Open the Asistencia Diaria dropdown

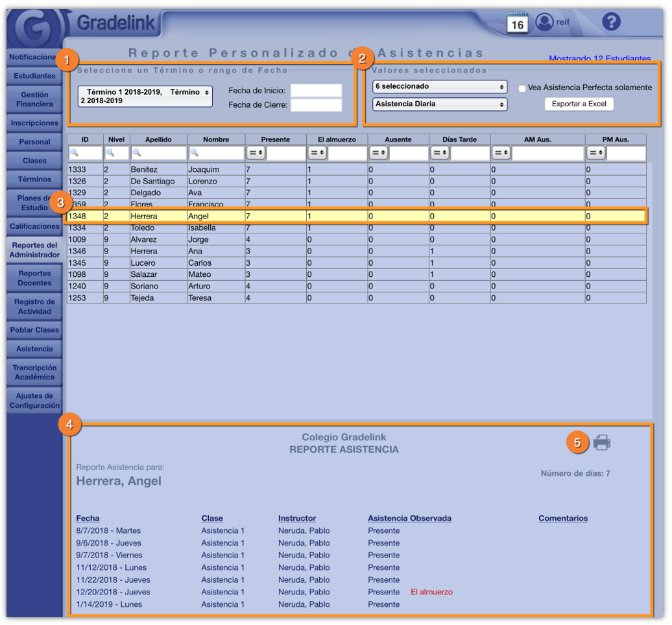click(440, 104)
